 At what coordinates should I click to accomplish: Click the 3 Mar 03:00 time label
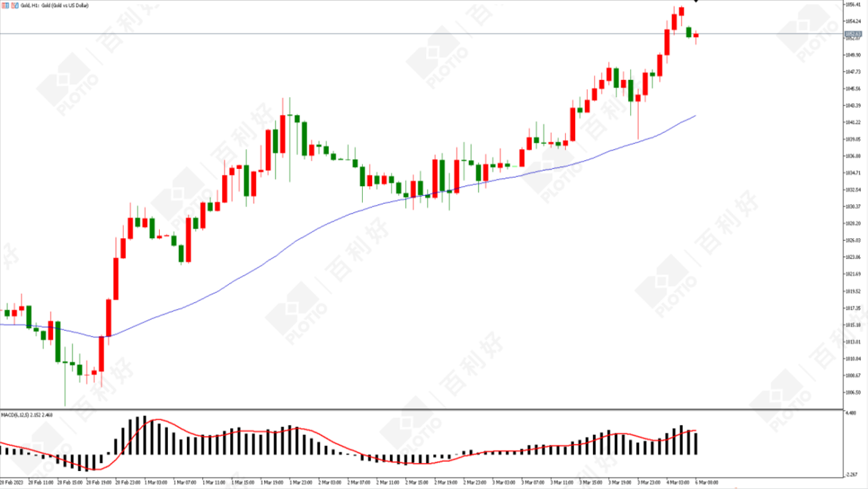tap(505, 482)
